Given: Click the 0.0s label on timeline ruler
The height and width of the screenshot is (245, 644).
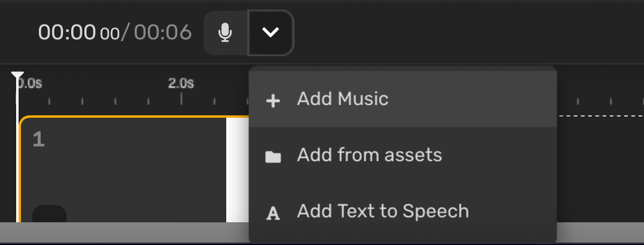Looking at the screenshot, I should (x=29, y=83).
